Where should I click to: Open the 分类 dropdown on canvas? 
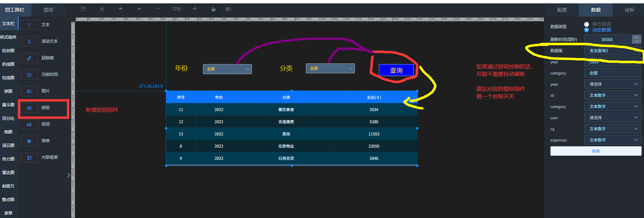[x=330, y=68]
